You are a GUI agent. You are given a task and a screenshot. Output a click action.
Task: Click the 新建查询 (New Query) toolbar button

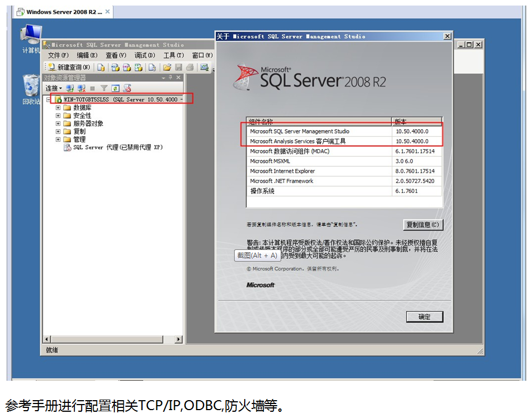point(69,67)
